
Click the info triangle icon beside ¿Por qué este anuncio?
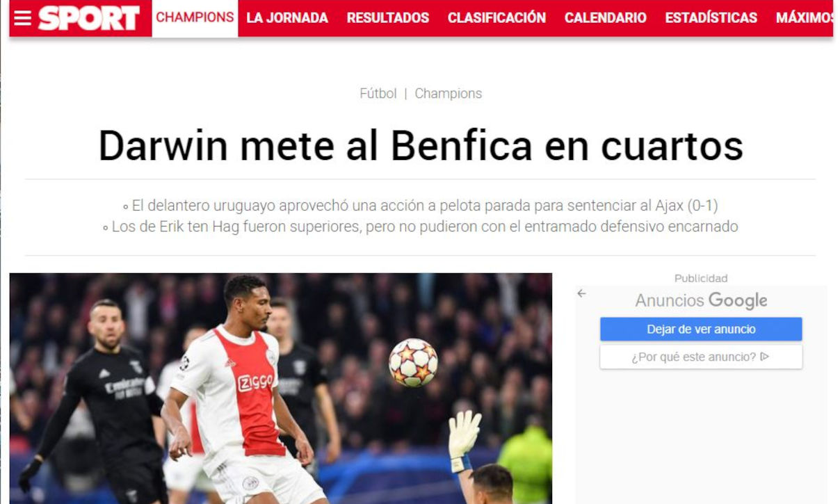pos(765,357)
